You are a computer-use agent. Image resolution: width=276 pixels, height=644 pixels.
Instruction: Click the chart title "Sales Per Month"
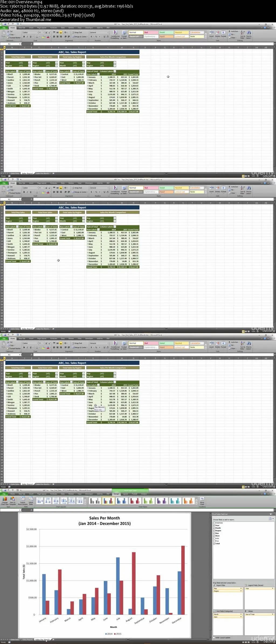[105, 518]
